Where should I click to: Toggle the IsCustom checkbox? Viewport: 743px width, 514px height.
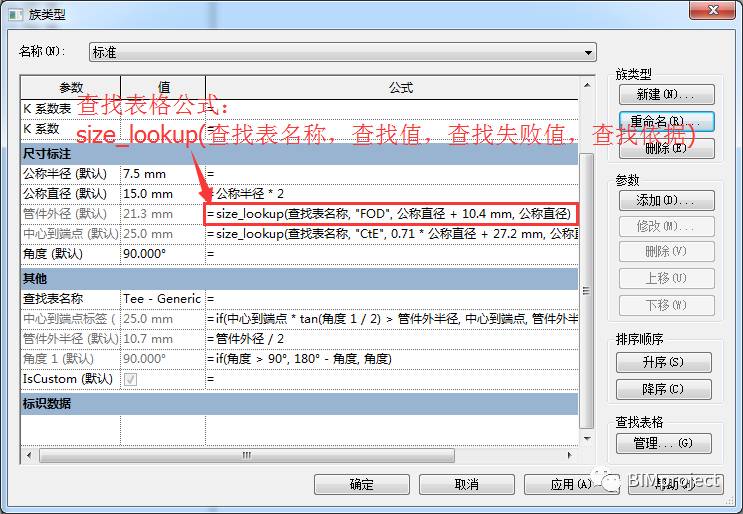(x=130, y=379)
